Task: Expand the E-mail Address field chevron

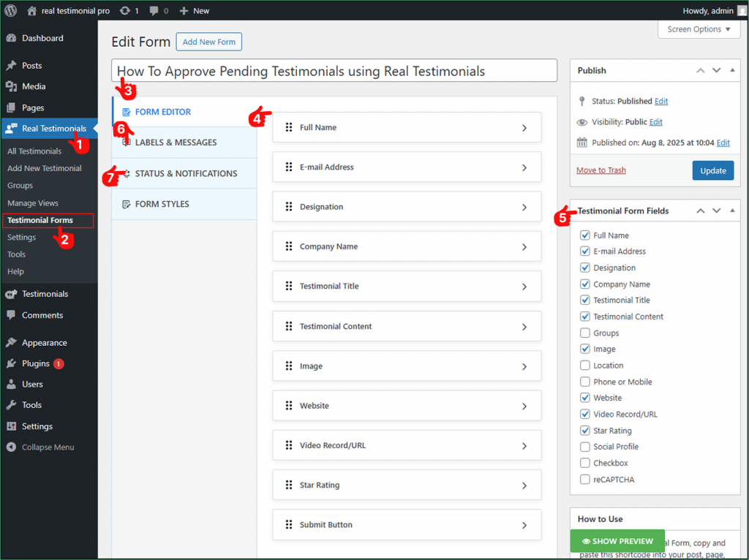Action: tap(524, 167)
